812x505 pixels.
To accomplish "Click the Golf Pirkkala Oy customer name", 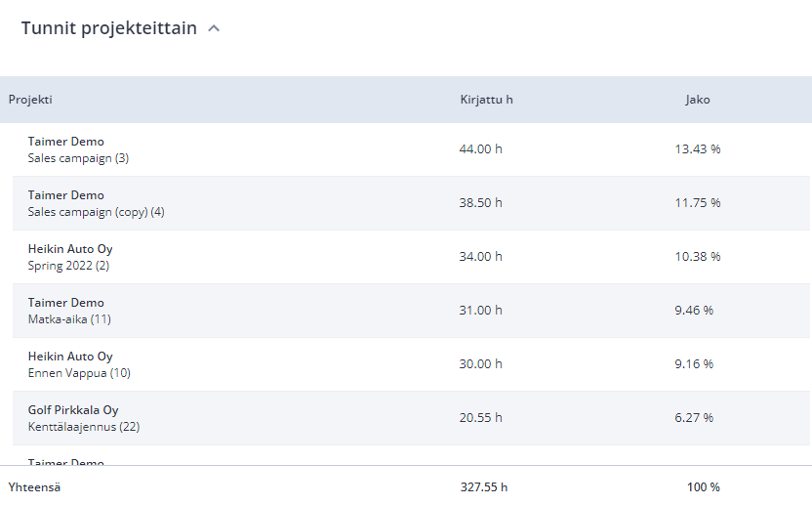I will pyautogui.click(x=73, y=410).
